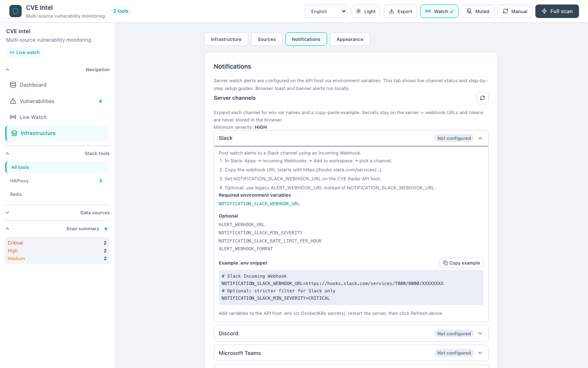Select the Notifications tab
The image size is (588, 368).
click(306, 39)
